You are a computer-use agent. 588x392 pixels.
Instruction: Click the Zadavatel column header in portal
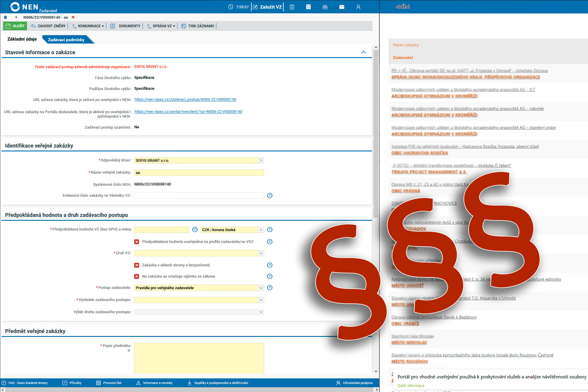(x=403, y=57)
